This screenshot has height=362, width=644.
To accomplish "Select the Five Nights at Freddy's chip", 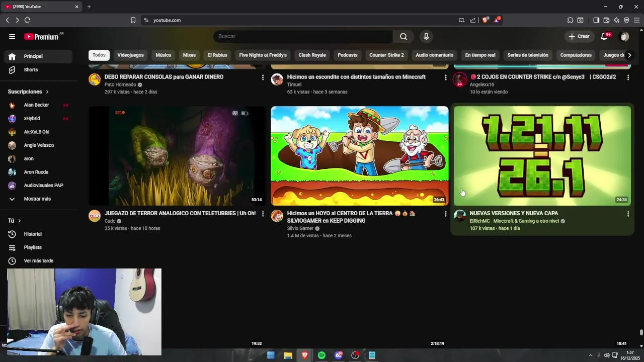I will pyautogui.click(x=263, y=55).
